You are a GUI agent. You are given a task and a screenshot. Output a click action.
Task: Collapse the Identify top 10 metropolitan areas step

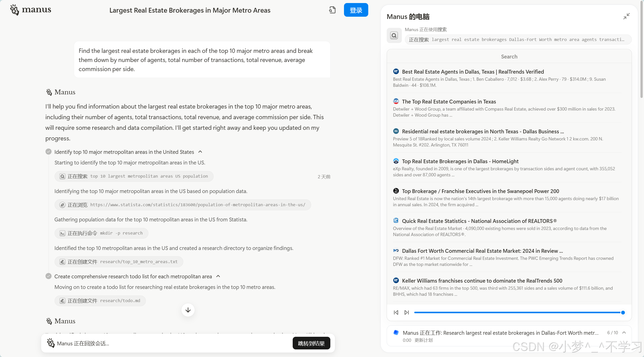point(200,152)
